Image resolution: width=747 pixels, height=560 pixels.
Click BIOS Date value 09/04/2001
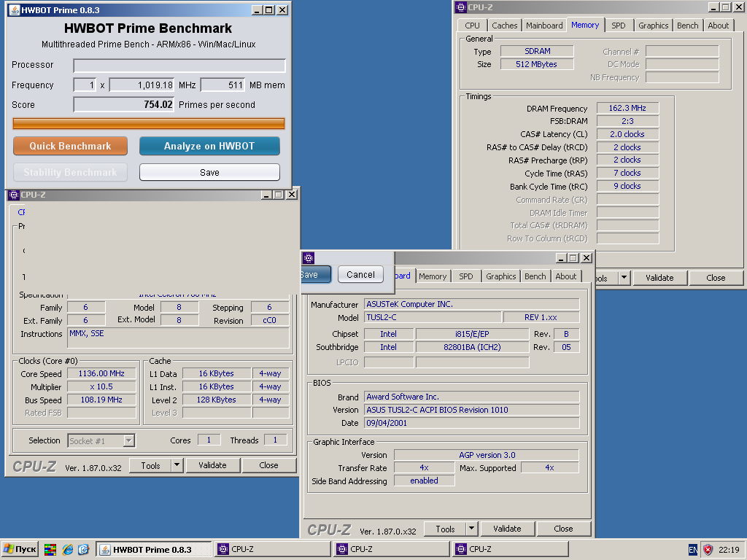pos(472,423)
